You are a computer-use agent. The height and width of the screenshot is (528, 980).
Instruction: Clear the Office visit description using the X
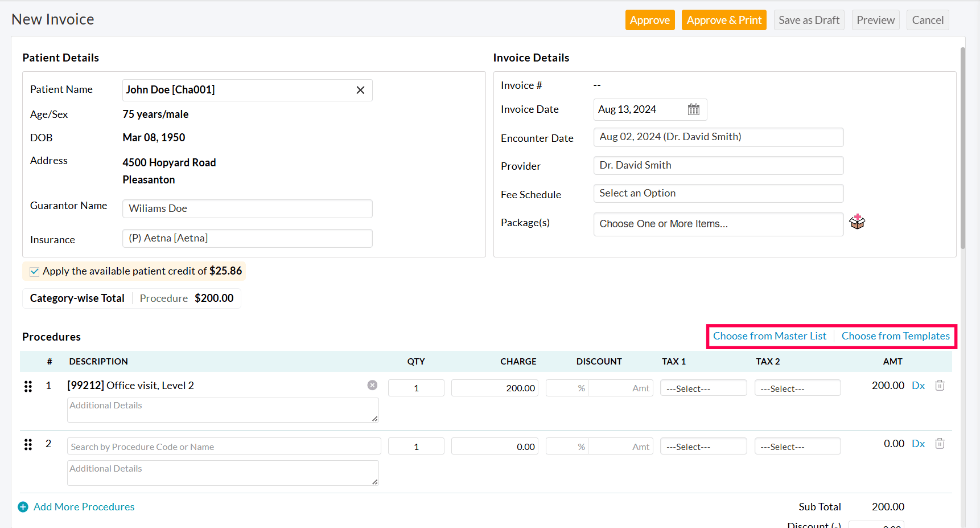pyautogui.click(x=372, y=384)
